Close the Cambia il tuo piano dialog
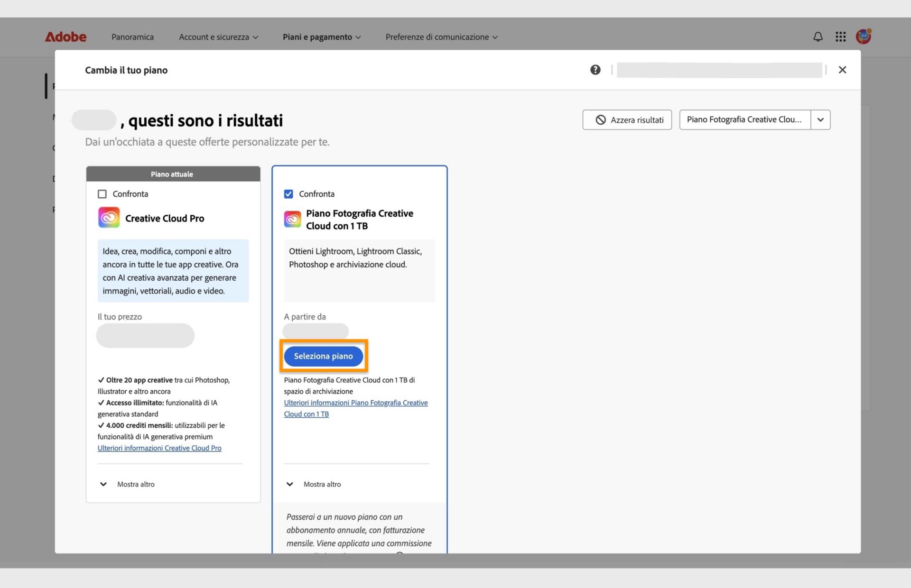911x588 pixels. coord(842,70)
